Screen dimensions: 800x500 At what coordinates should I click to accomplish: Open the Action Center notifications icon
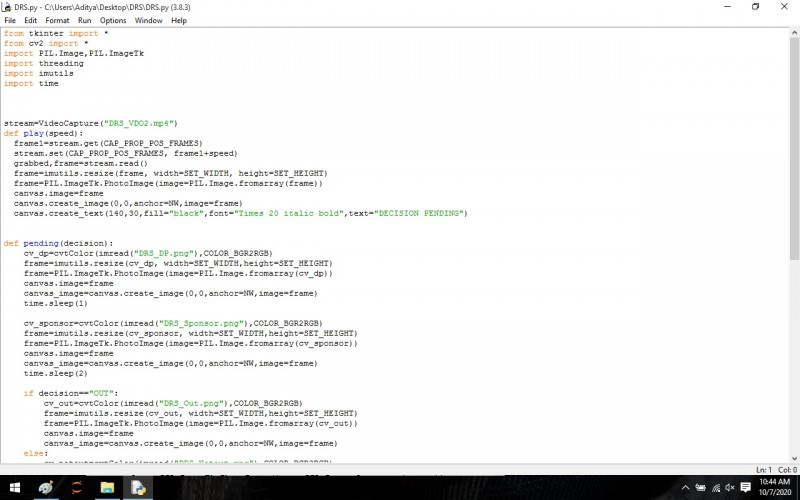pyautogui.click(x=745, y=487)
